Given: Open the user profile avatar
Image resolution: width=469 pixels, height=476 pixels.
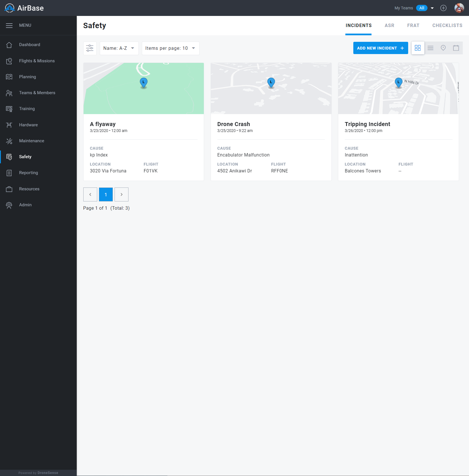Looking at the screenshot, I should (x=459, y=8).
